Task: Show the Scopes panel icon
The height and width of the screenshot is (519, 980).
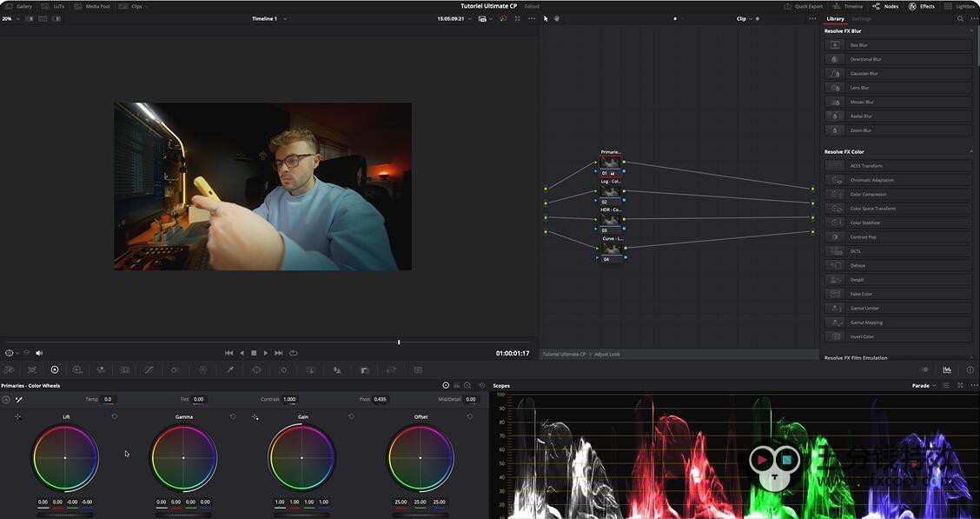Action: click(947, 370)
